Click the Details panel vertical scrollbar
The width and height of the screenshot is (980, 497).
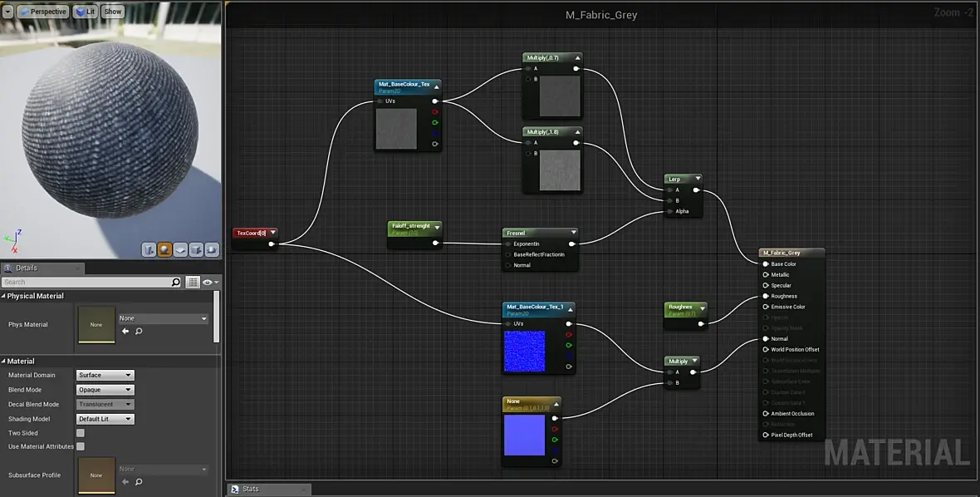(217, 317)
